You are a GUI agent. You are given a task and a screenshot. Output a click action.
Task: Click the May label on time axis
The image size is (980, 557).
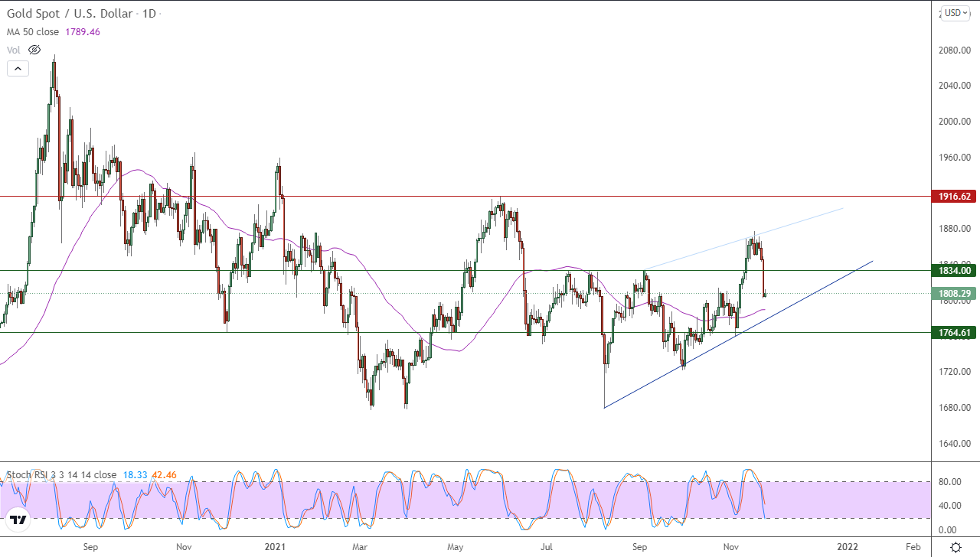click(456, 547)
